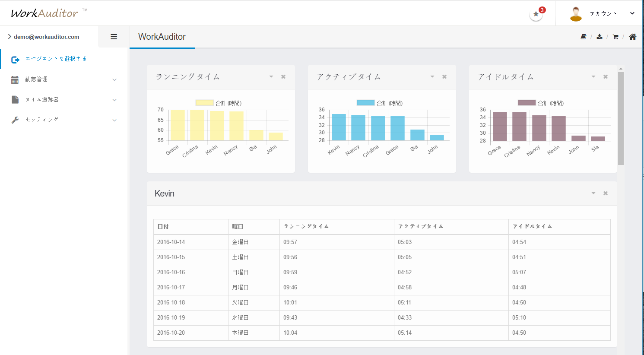Open タイム追跡器 menu
This screenshot has width=644, height=355.
(42, 100)
